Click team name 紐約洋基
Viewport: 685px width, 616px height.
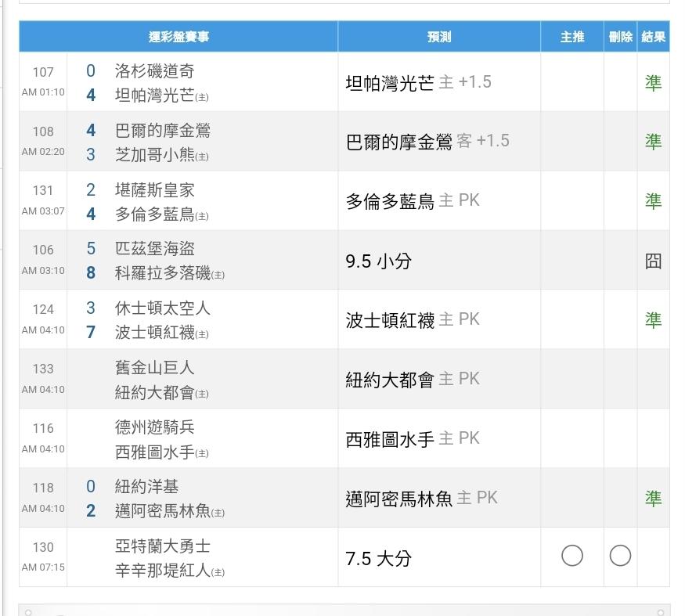point(147,487)
